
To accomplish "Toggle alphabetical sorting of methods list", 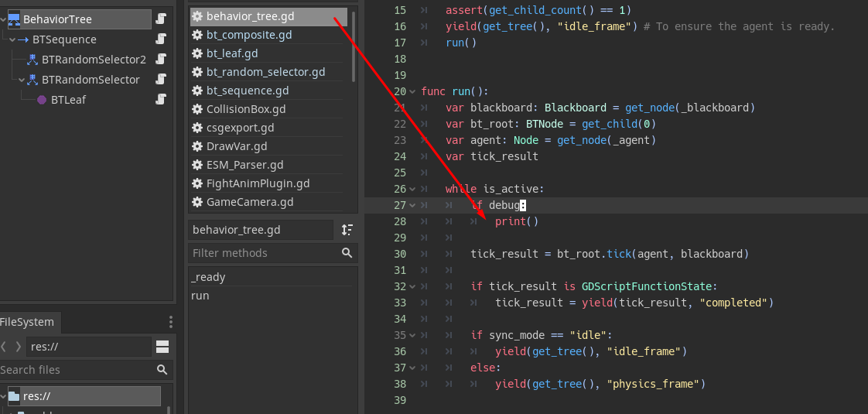I will [347, 230].
